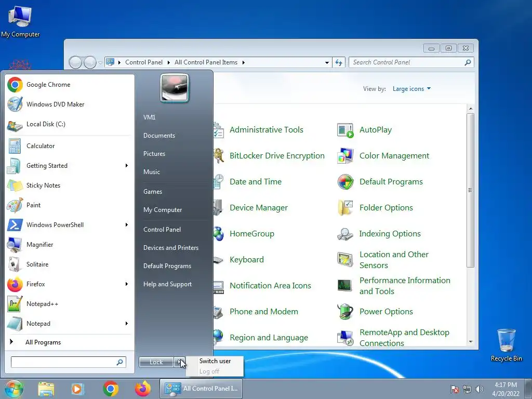Expand arrow after All Control Panel Items

click(x=243, y=62)
